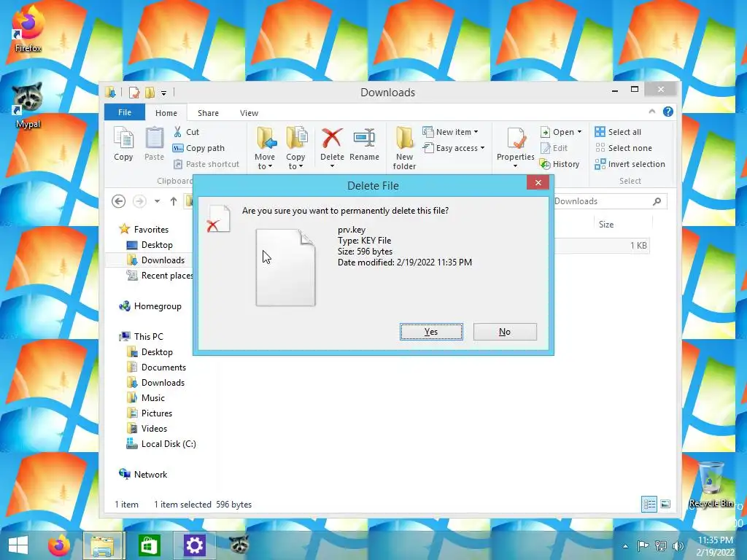This screenshot has height=560, width=747.
Task: Select Local Disk (C:)
Action: 169,444
